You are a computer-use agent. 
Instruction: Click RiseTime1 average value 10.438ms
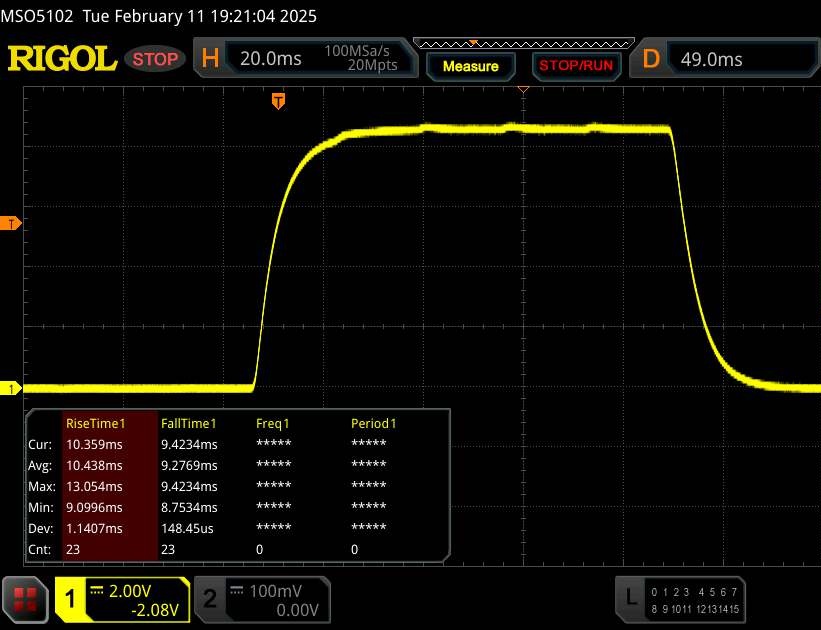click(x=94, y=465)
